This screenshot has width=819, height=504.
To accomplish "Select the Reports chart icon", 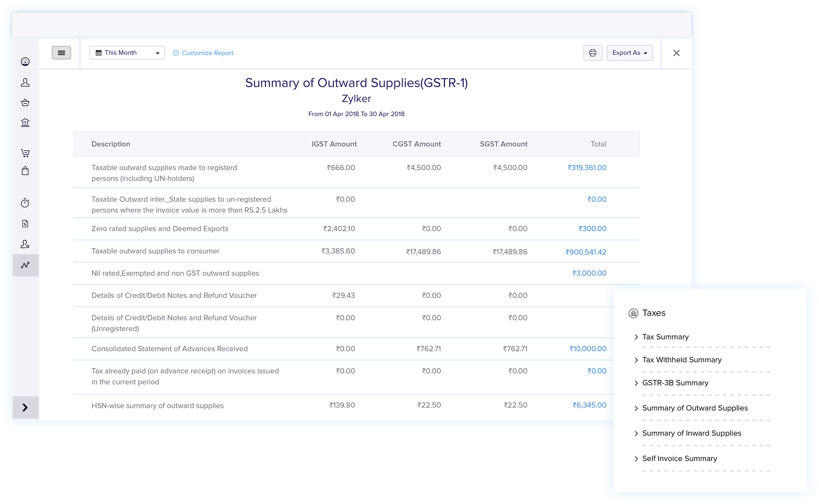I will tap(26, 265).
